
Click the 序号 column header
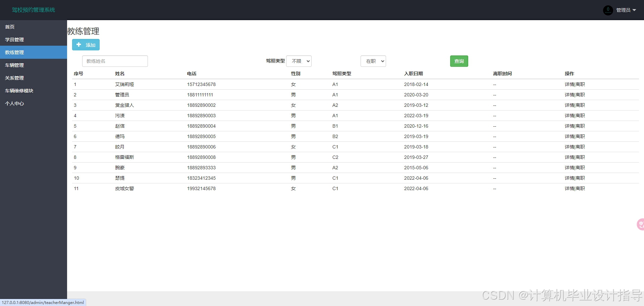click(78, 74)
